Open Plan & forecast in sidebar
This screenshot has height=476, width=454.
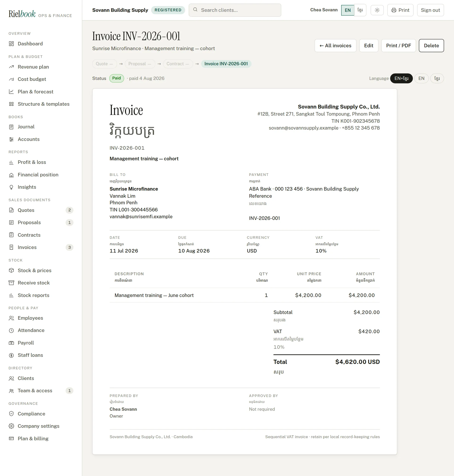click(x=41, y=92)
